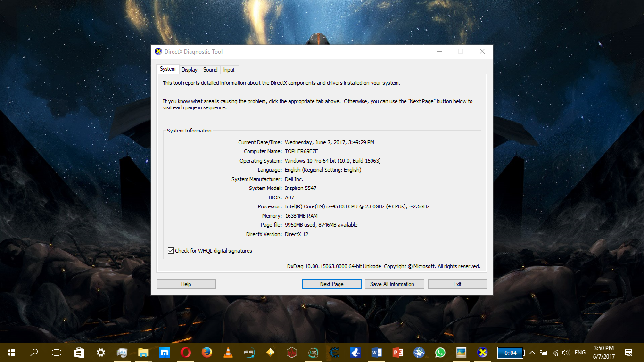Launch Maxthon browser from the taskbar

coord(165,353)
